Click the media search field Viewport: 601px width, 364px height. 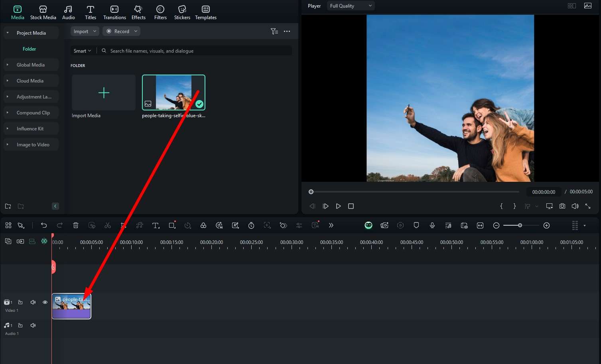tap(195, 51)
